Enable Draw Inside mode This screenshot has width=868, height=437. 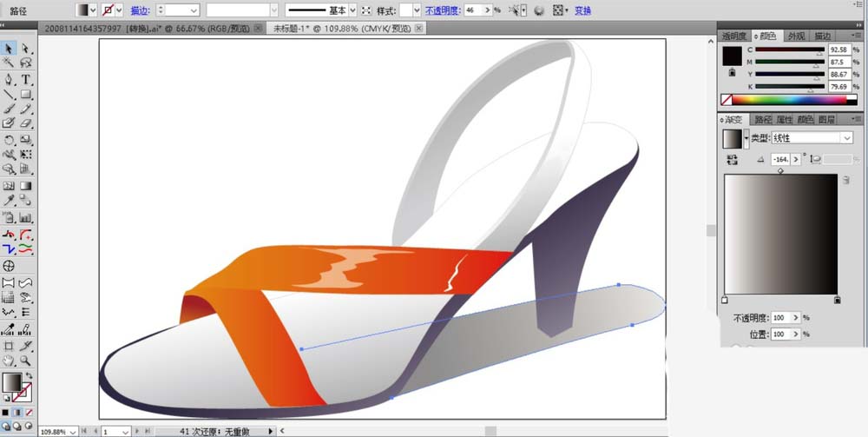tap(29, 427)
